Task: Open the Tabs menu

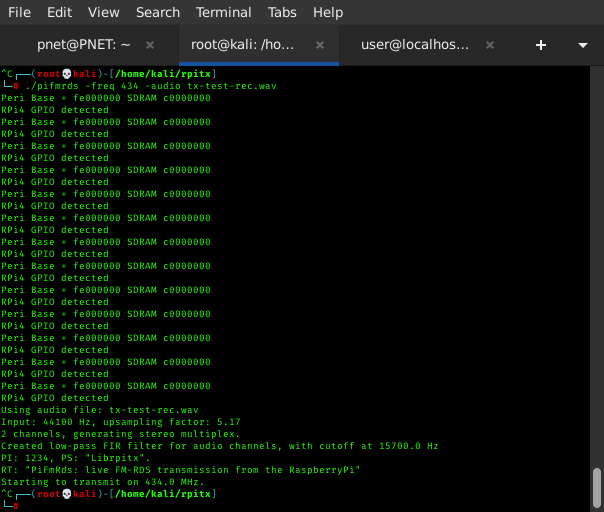Action: tap(282, 12)
